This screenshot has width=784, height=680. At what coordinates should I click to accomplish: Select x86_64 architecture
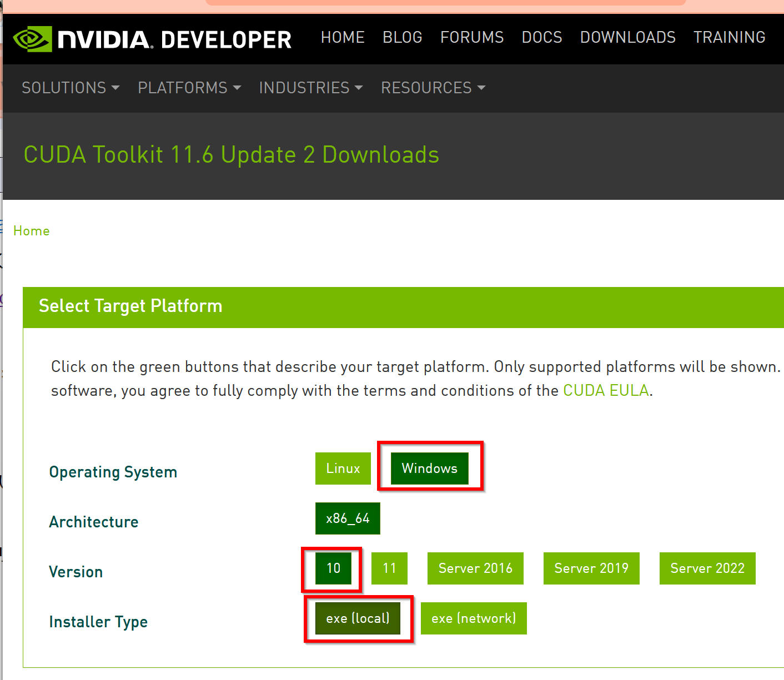click(348, 518)
